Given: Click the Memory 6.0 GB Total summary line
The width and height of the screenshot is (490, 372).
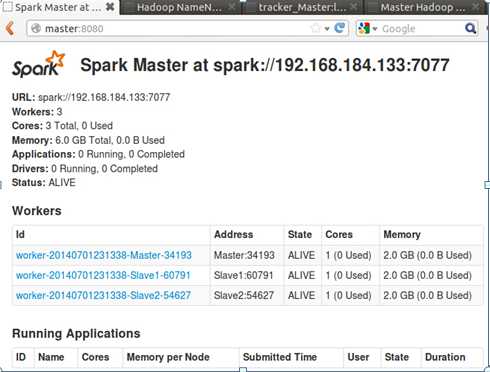Looking at the screenshot, I should tap(88, 140).
